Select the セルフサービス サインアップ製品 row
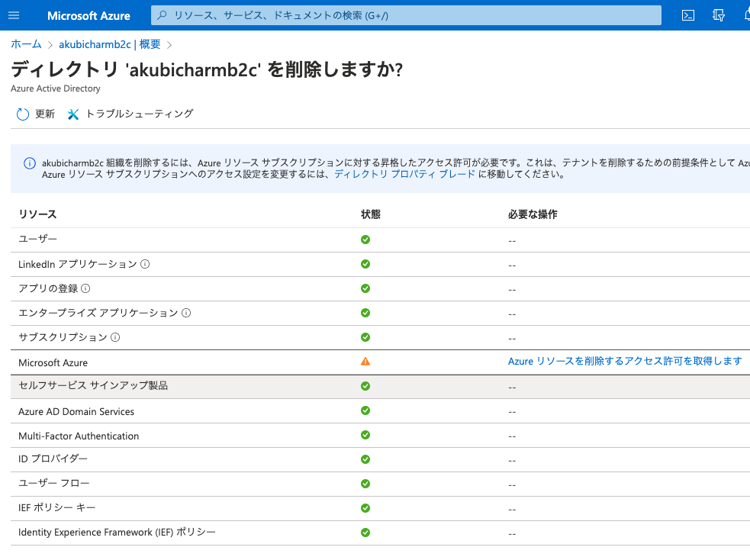This screenshot has width=750, height=560. point(93,386)
